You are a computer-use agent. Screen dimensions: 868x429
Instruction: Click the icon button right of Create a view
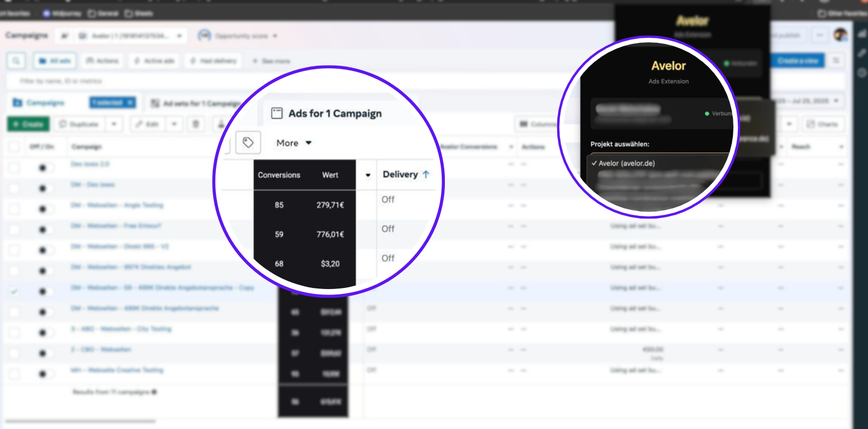pyautogui.click(x=836, y=61)
